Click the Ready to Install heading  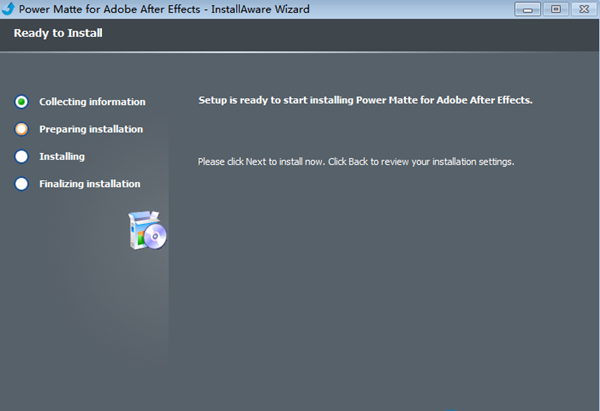tap(58, 33)
